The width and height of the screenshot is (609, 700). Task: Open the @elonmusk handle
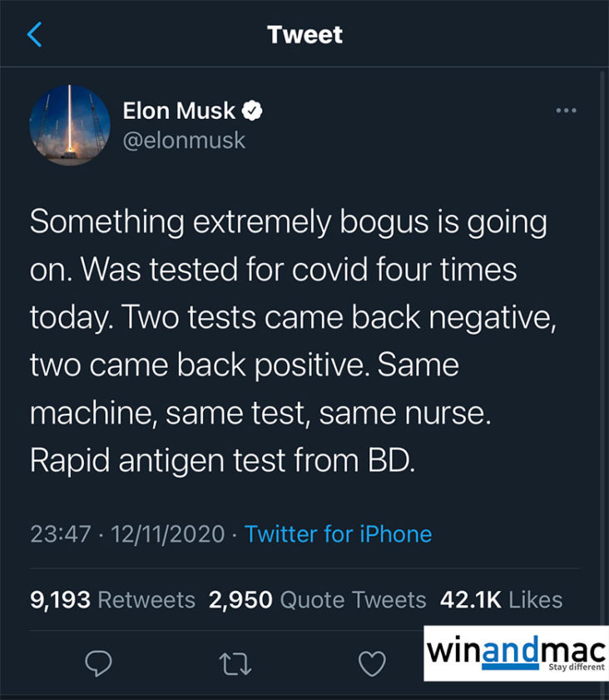pos(184,140)
